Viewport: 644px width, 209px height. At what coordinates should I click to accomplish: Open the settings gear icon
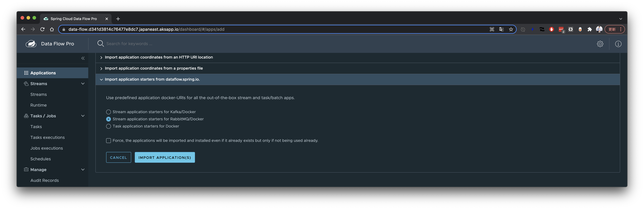[x=600, y=44]
